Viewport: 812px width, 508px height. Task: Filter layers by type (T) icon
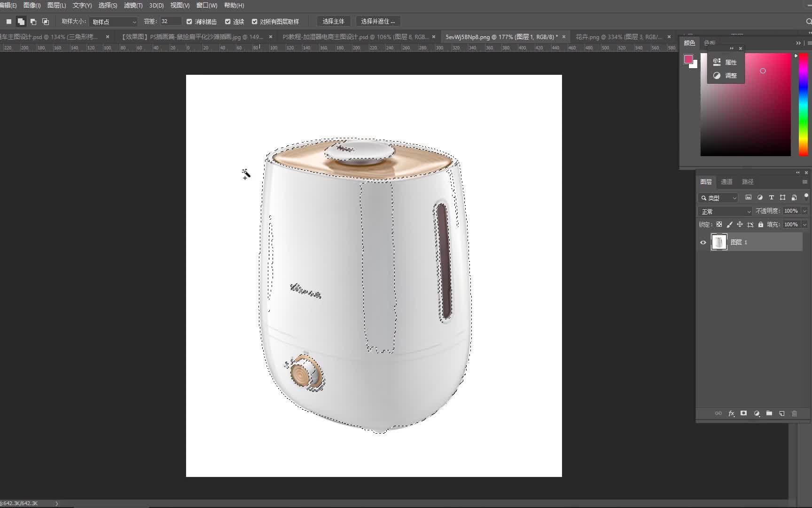click(x=771, y=198)
